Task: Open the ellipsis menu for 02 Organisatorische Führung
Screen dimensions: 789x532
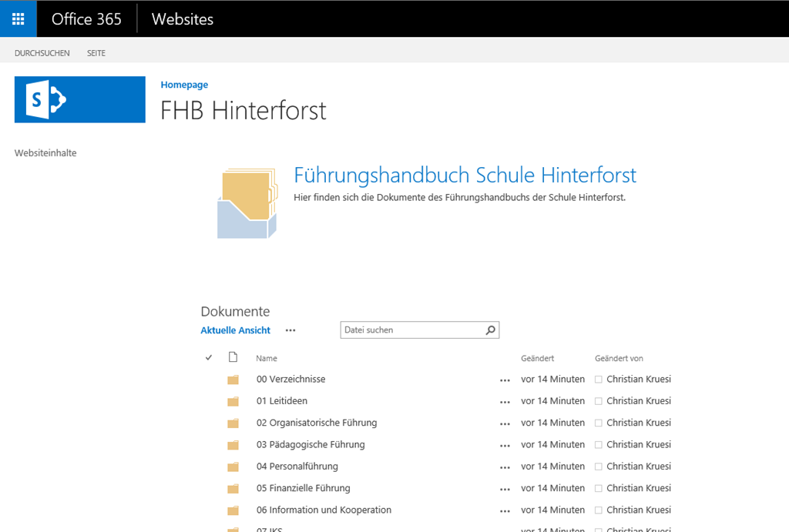Action: 505,423
